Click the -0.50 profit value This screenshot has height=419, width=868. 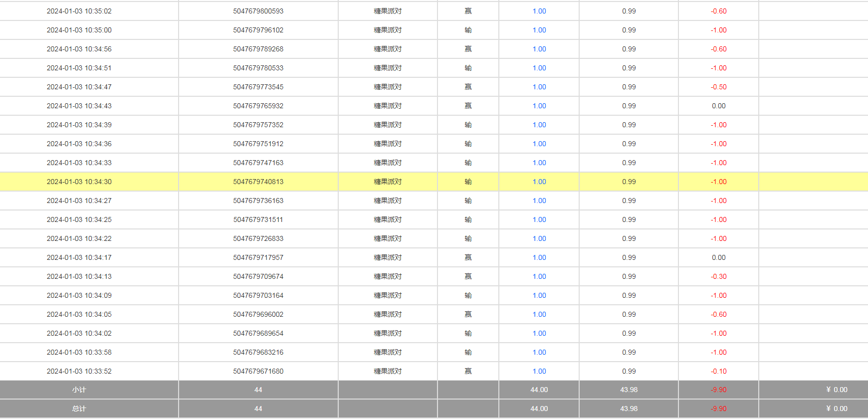[x=718, y=87]
